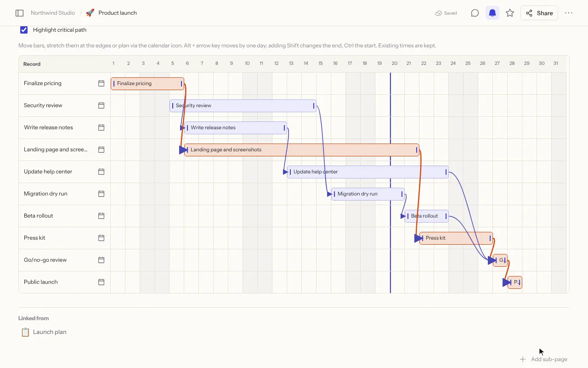Open the calendar icon for Migration dry run

click(101, 194)
